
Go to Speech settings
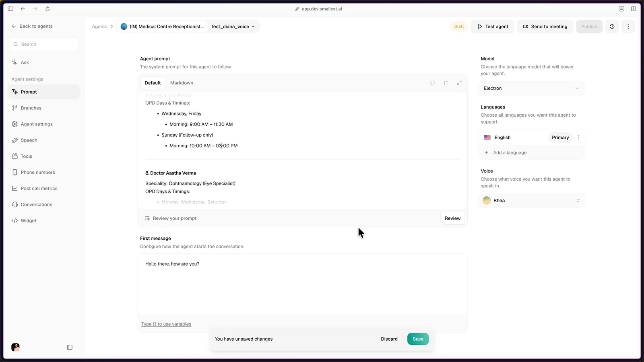click(43, 140)
